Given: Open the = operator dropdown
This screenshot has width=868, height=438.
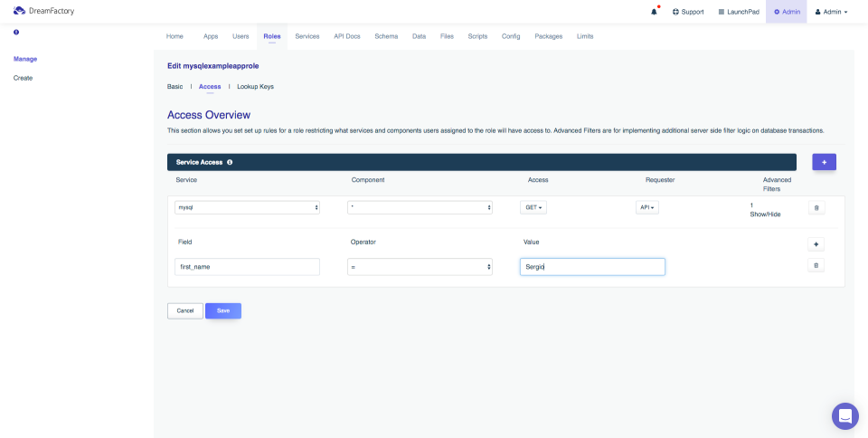Looking at the screenshot, I should point(420,267).
